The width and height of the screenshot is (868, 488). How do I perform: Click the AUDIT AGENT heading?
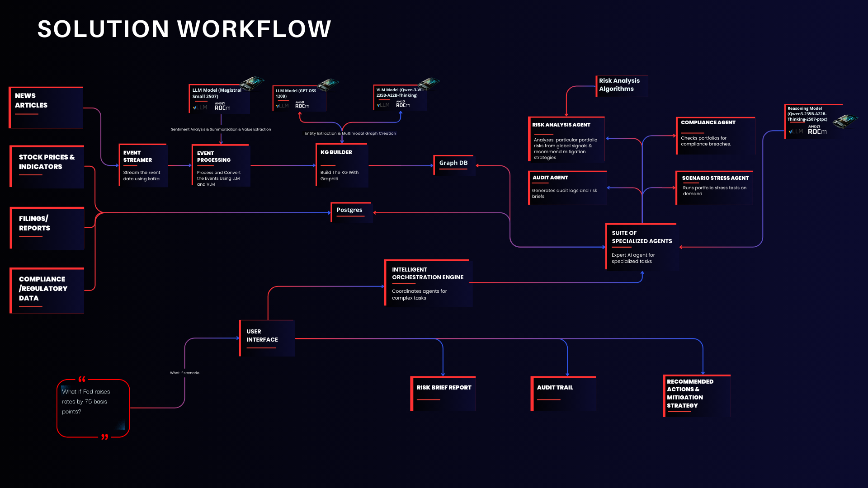click(550, 178)
